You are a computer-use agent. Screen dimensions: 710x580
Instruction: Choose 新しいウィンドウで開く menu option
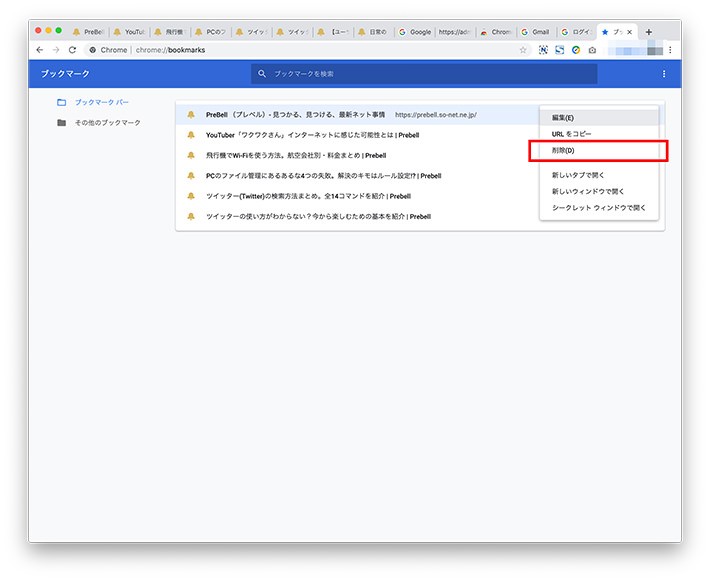point(588,191)
